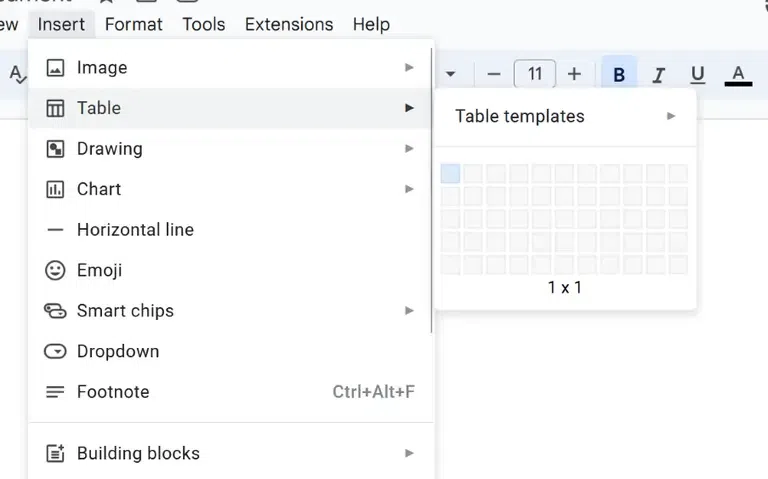
Task: Toggle bold formatting in toolbar
Action: click(619, 74)
